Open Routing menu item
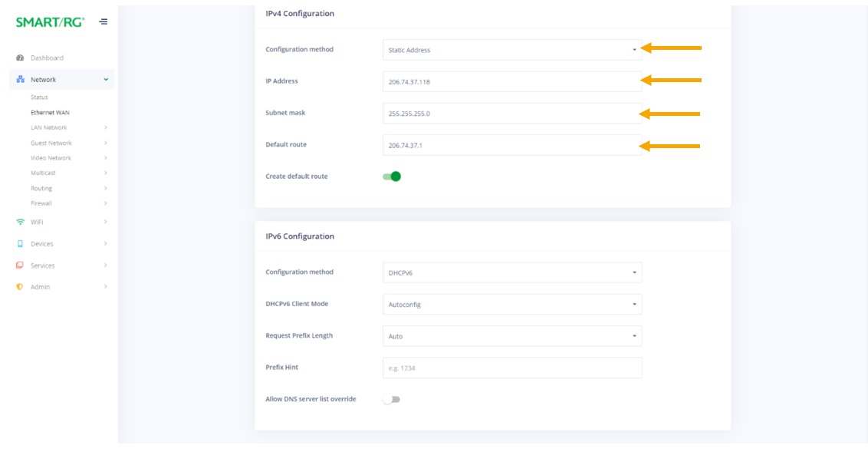868x452 pixels. tap(41, 188)
